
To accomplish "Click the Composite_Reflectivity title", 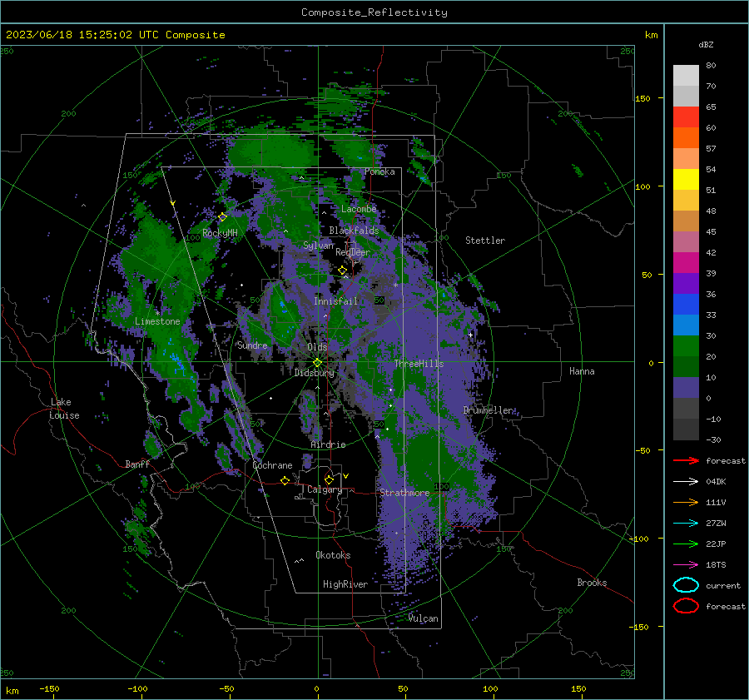I will click(x=374, y=12).
